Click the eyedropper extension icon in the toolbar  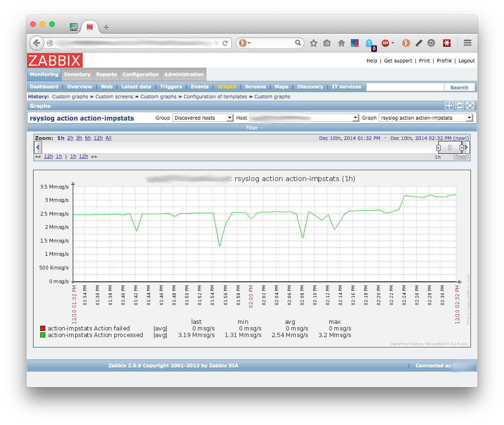[x=419, y=43]
